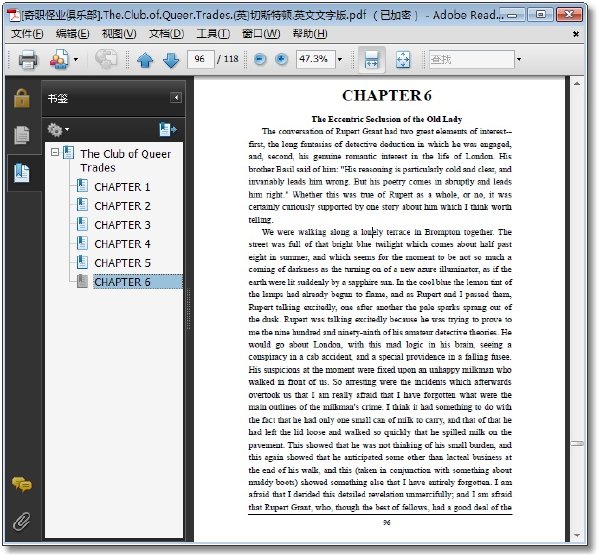Zoom in with the plus button
This screenshot has height=558, width=600.
click(281, 59)
